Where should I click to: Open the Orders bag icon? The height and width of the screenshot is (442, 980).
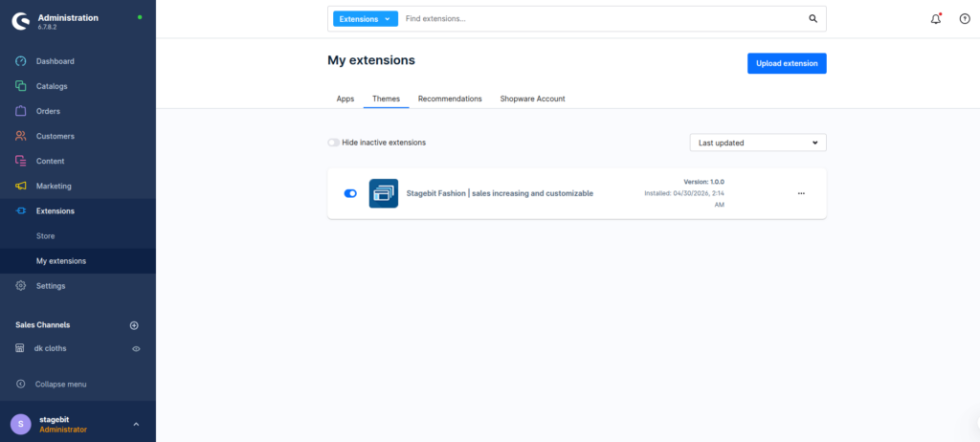21,111
